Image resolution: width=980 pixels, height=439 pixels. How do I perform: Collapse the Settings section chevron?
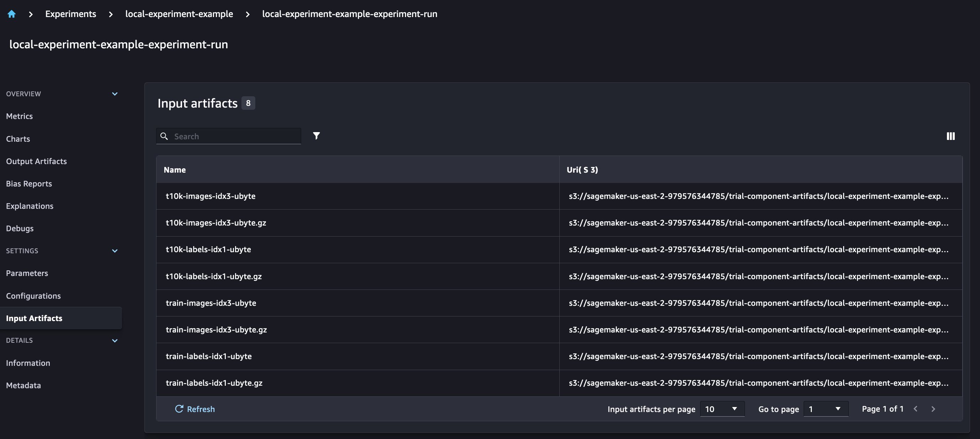(114, 251)
